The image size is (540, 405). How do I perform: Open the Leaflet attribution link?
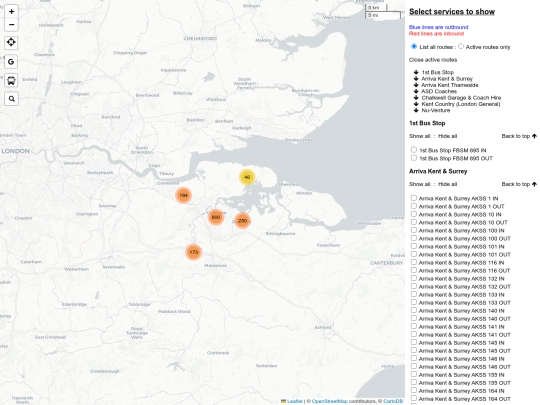294,401
